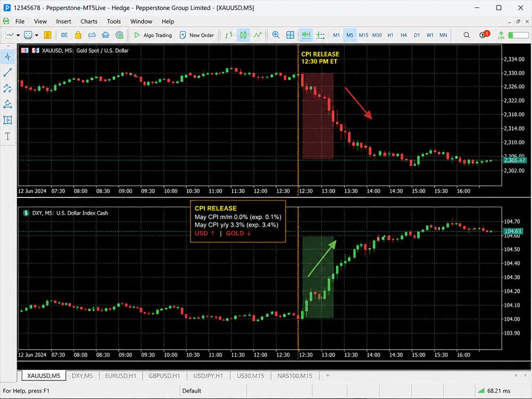Image resolution: width=532 pixels, height=399 pixels.
Task: Switch to the USDJPY,H1 chart tab
Action: coord(208,376)
